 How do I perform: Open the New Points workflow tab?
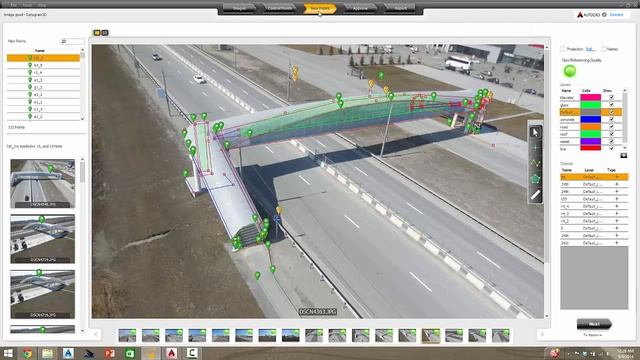320,8
